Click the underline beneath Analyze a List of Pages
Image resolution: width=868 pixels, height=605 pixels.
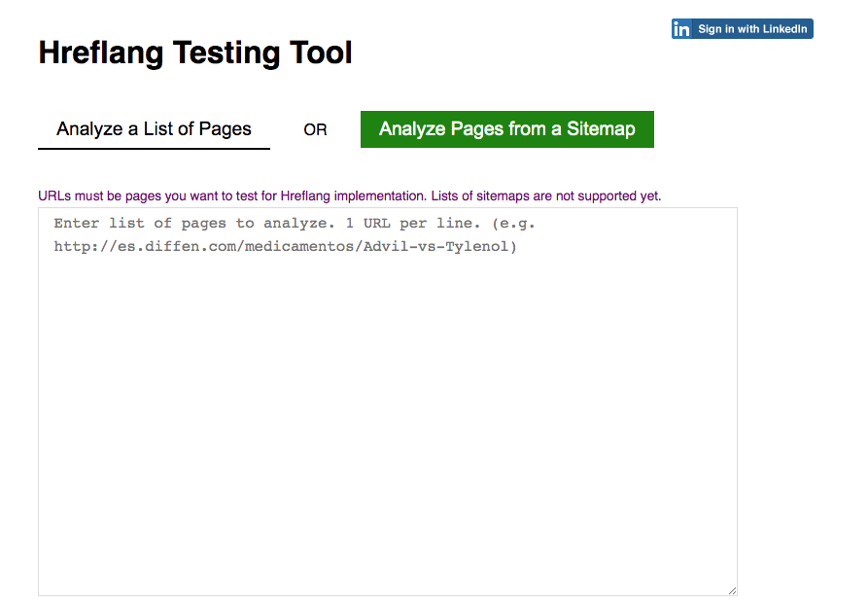point(154,148)
